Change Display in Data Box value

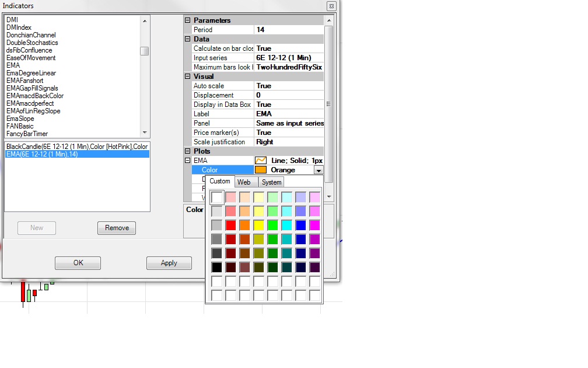point(289,105)
